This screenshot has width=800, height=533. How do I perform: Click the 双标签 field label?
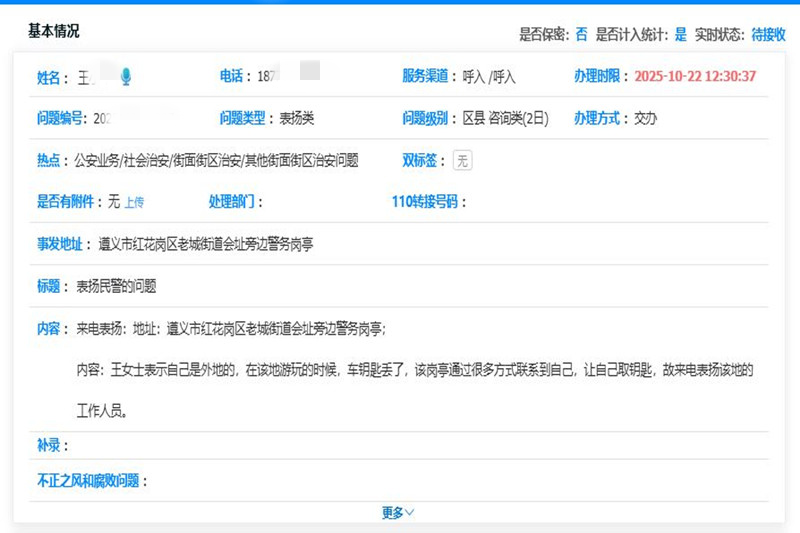(419, 161)
